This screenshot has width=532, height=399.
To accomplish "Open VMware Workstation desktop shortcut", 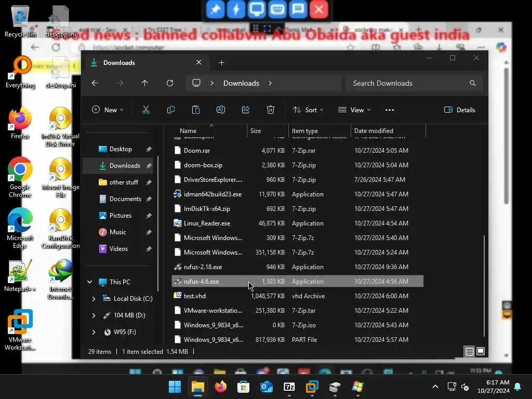I will [20, 330].
